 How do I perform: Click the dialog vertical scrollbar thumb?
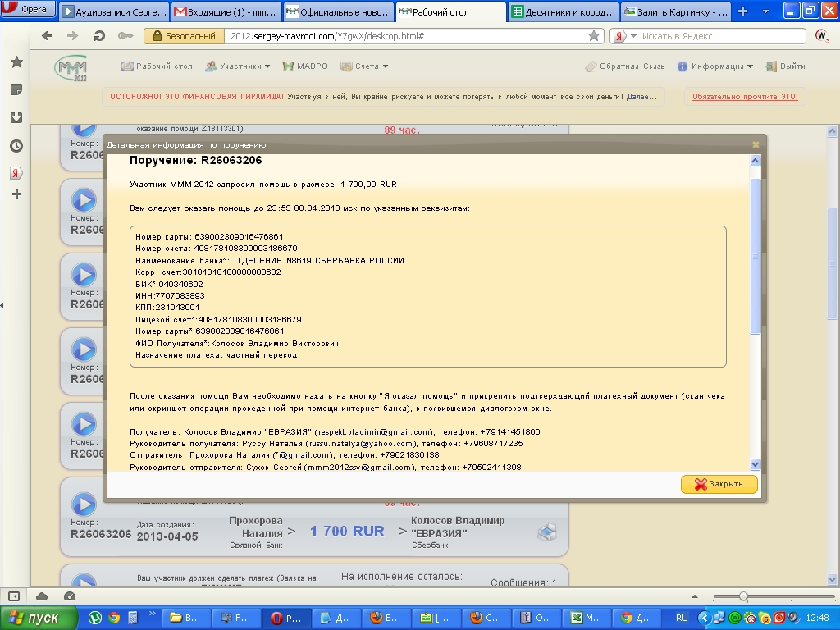point(755,256)
